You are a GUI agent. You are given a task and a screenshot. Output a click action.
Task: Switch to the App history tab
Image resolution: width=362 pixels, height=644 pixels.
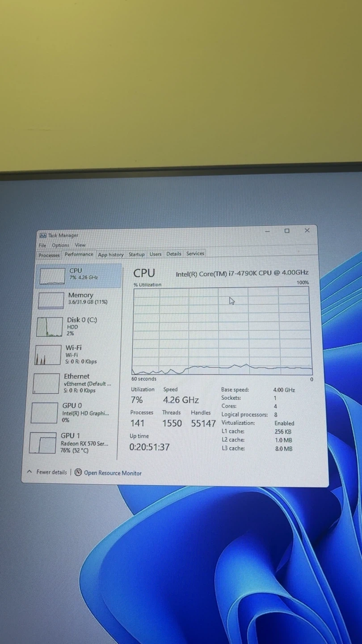110,254
